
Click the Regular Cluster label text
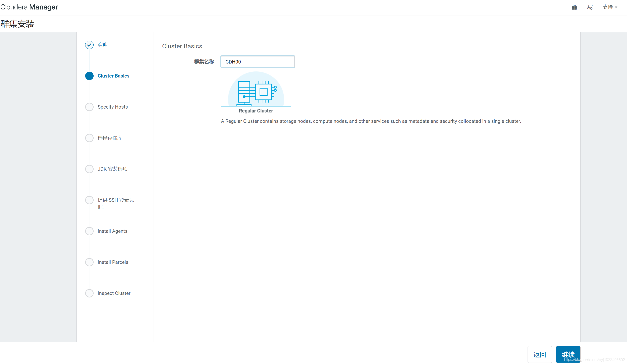pos(256,111)
